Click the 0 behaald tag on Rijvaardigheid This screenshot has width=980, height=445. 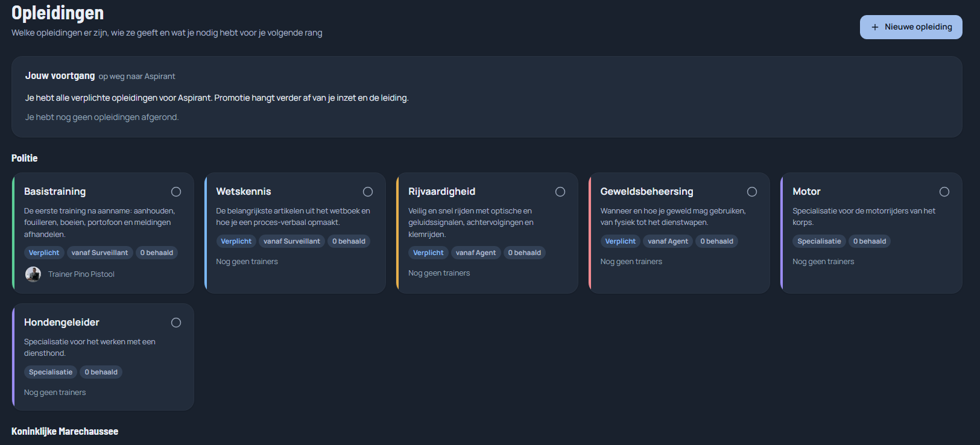(525, 253)
